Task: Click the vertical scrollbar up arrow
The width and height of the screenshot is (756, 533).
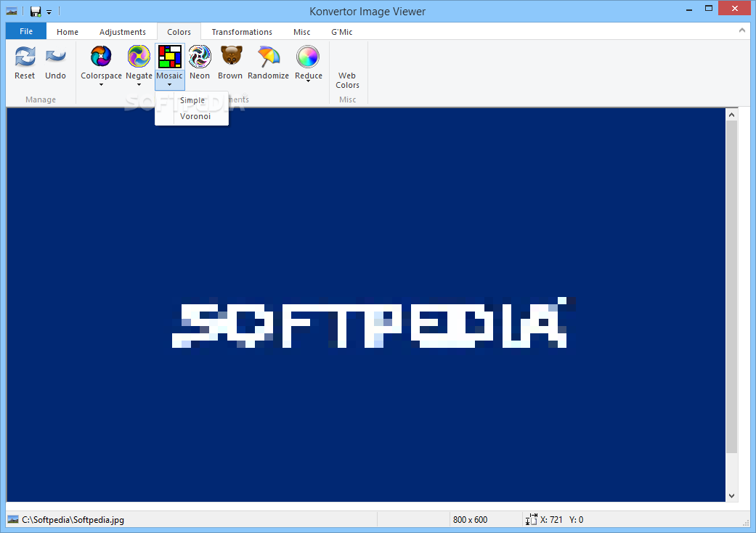Action: pyautogui.click(x=731, y=115)
